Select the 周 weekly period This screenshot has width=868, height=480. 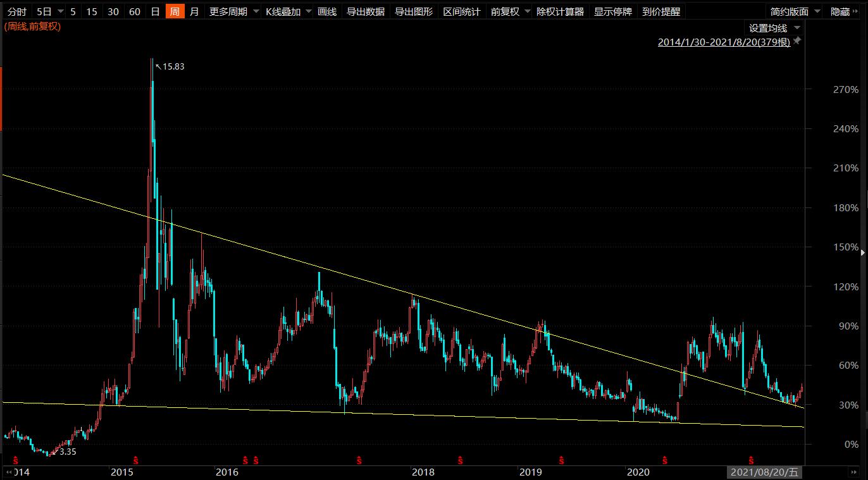coord(175,11)
